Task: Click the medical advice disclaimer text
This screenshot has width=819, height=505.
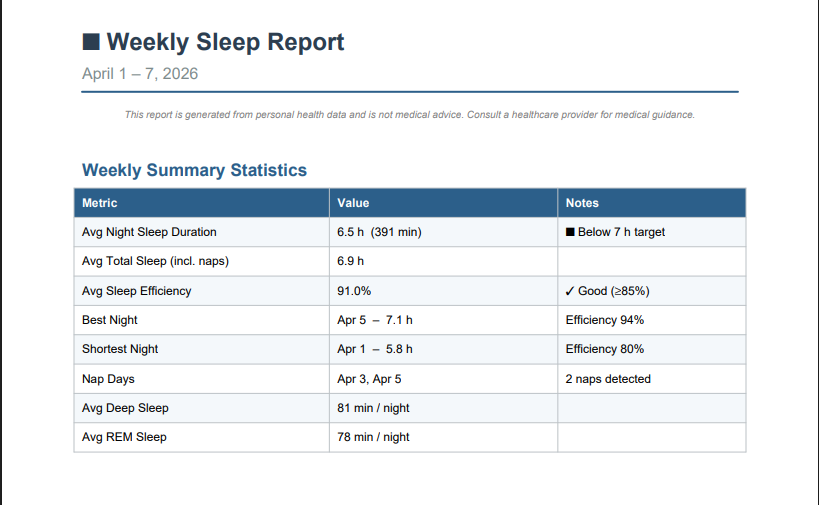Action: point(409,115)
